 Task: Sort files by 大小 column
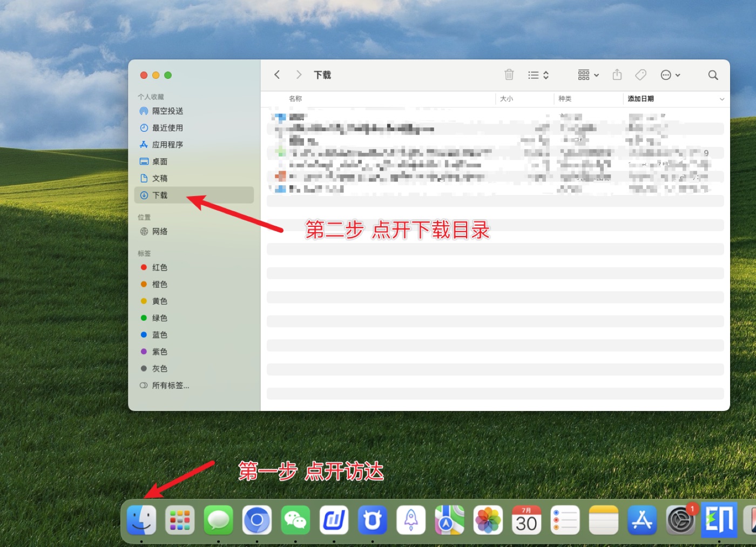pos(507,99)
